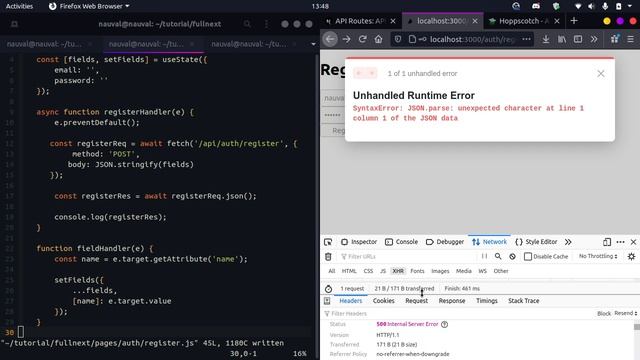Close the Hoppscotch tab
The height and width of the screenshot is (360, 640).
click(x=557, y=21)
